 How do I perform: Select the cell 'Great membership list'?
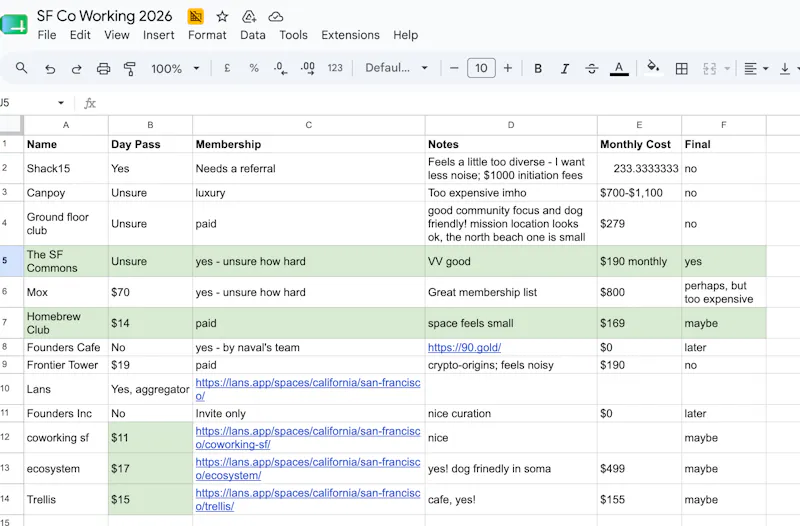click(x=511, y=292)
